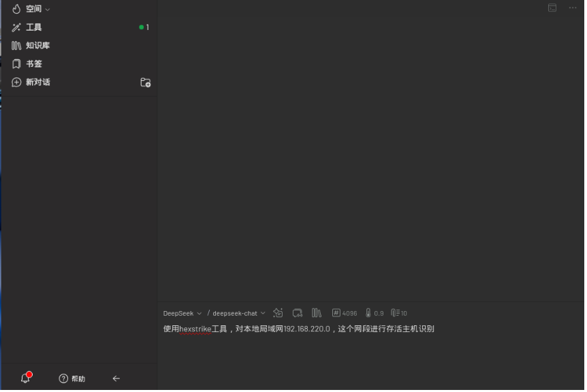
Task: Click the new folder icon beside 新对话
Action: [x=145, y=82]
